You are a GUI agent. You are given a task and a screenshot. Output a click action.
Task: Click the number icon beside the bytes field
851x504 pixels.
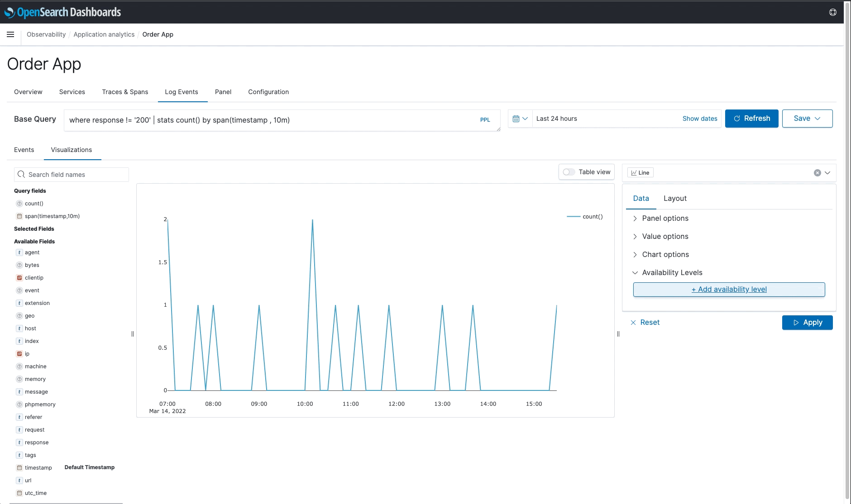pos(19,265)
